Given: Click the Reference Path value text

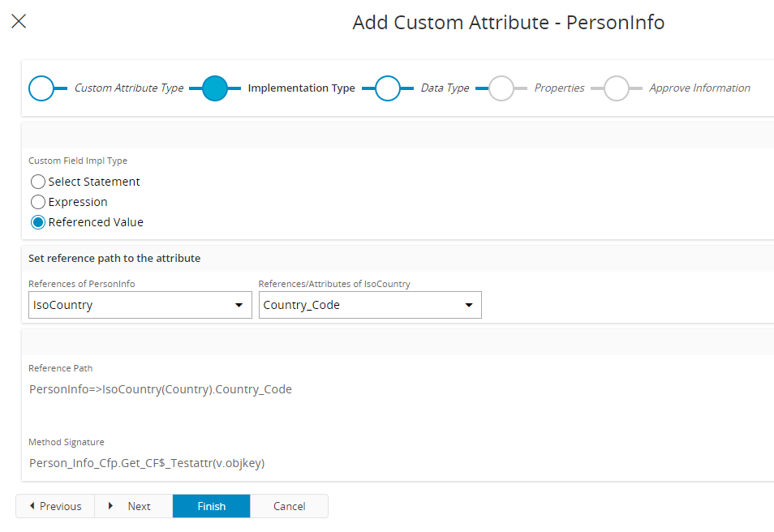Looking at the screenshot, I should (x=161, y=389).
